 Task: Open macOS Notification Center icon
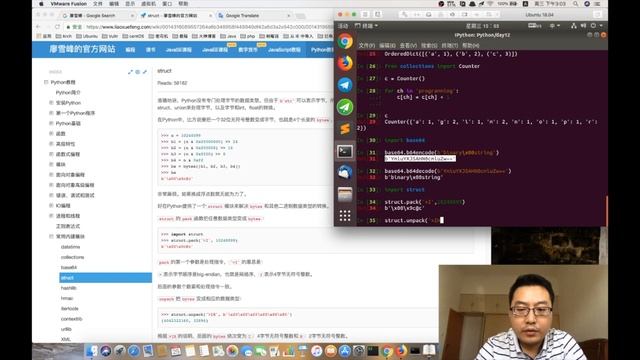pyautogui.click(x=598, y=4)
